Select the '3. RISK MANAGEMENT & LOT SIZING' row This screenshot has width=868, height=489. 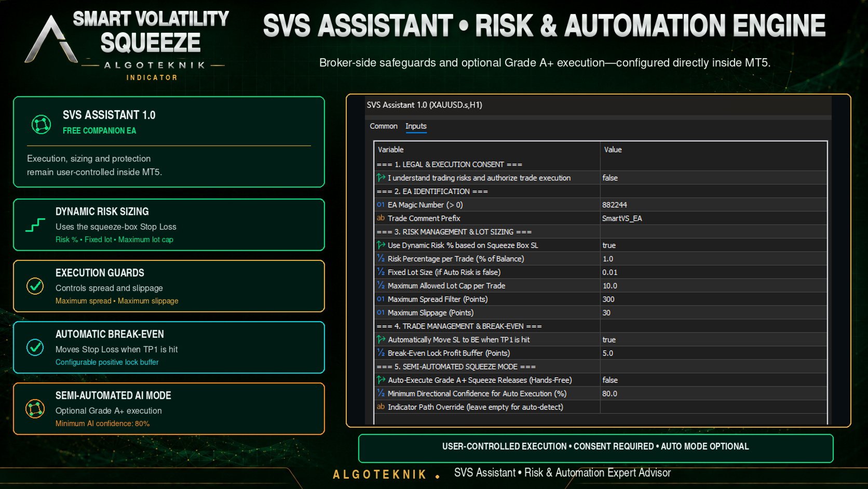pos(600,232)
